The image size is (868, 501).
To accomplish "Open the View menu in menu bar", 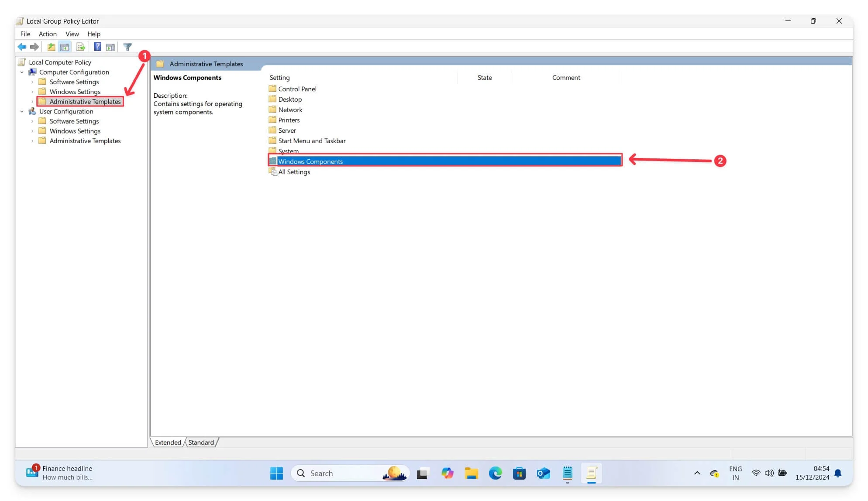I will 72,34.
